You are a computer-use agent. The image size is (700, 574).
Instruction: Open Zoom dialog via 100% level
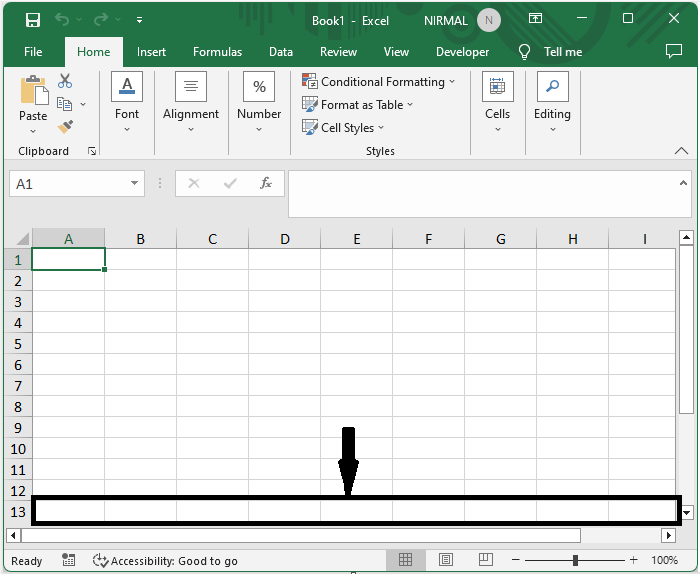coord(664,560)
